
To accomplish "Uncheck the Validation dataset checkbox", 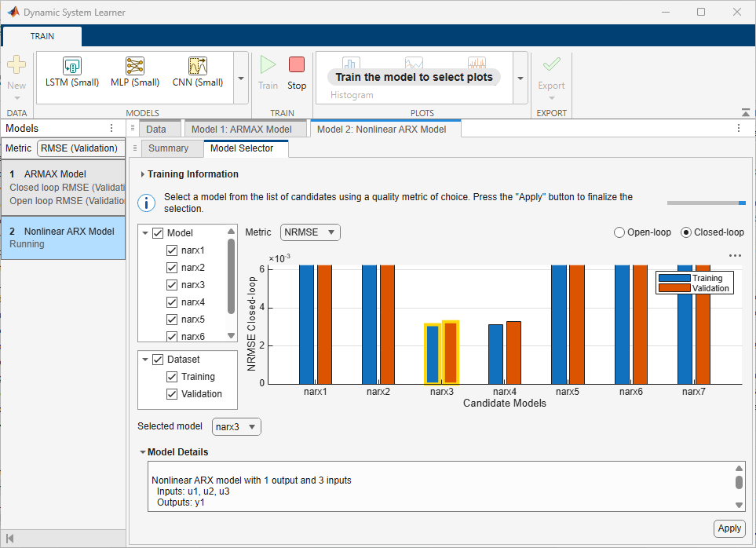I will 172,394.
